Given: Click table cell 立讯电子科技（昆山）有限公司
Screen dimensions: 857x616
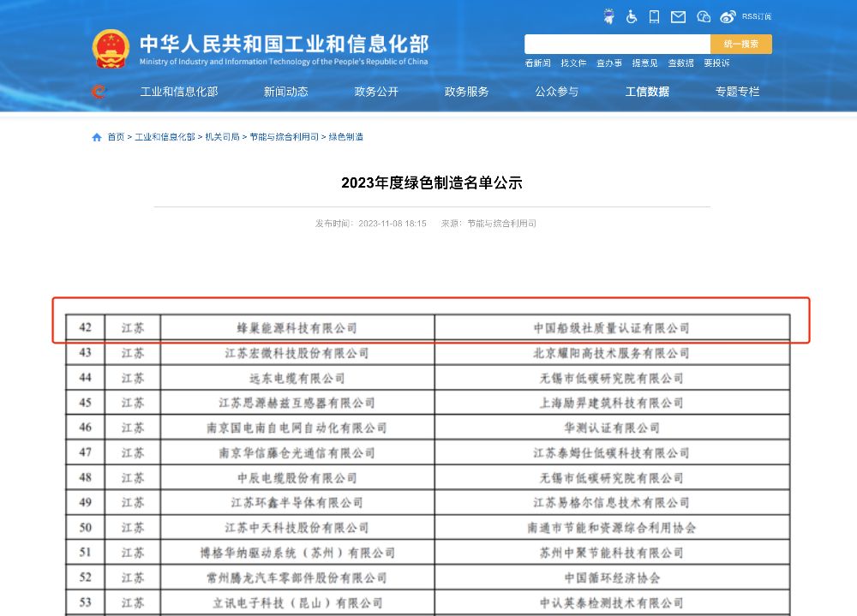Looking at the screenshot, I should [297, 603].
